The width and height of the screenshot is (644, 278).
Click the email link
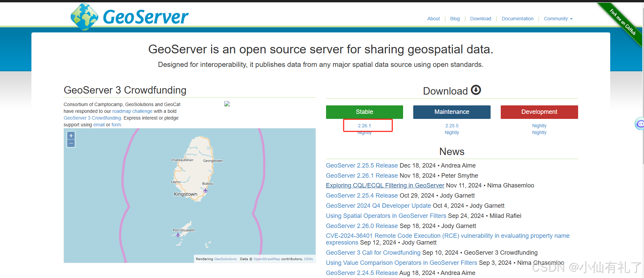tap(99, 125)
